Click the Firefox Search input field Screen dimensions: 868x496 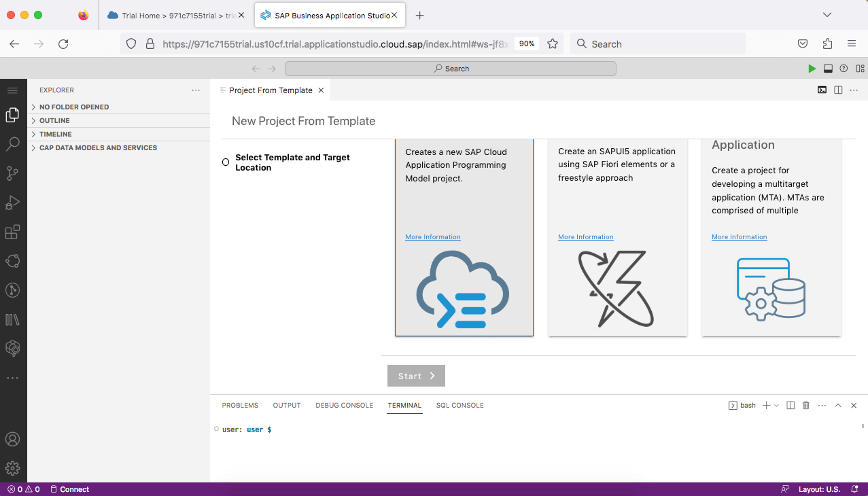(658, 43)
